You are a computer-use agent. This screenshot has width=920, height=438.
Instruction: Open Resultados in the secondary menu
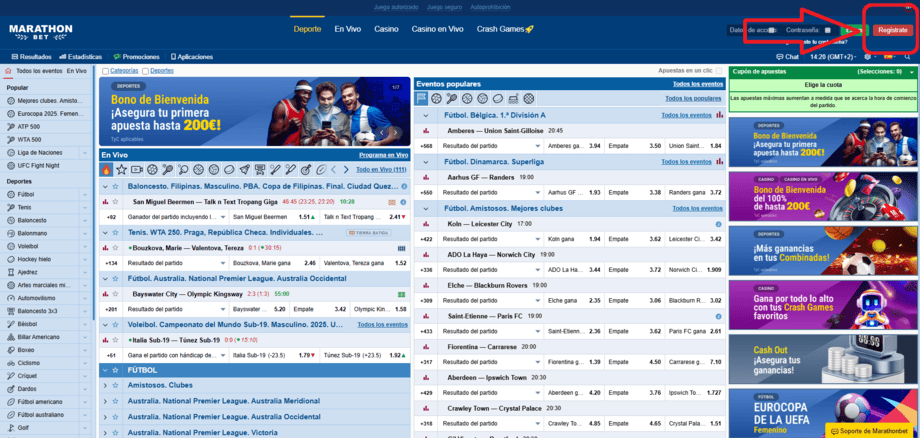[31, 57]
